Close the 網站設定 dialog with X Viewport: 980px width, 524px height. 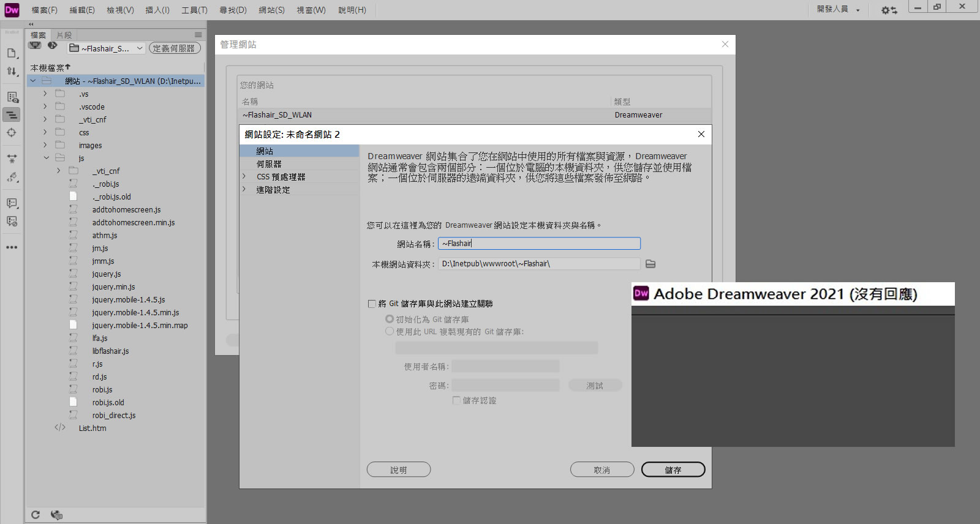coord(701,134)
